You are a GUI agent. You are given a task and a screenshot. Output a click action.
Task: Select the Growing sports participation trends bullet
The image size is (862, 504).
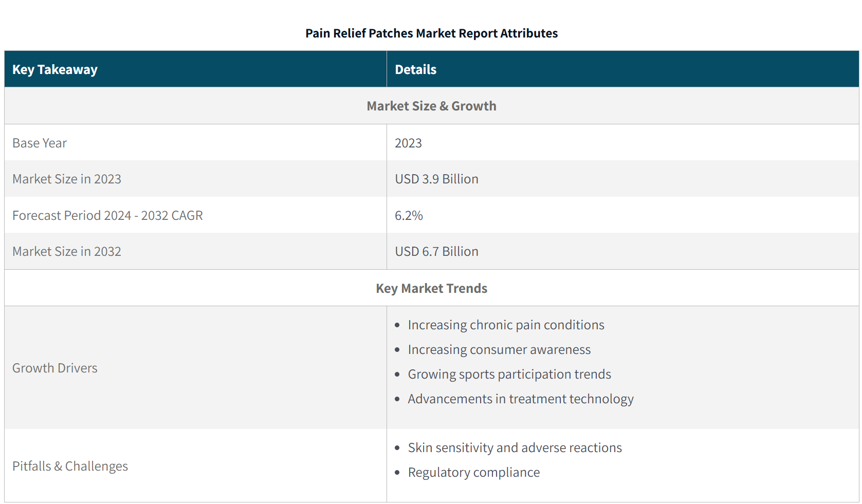pos(509,375)
